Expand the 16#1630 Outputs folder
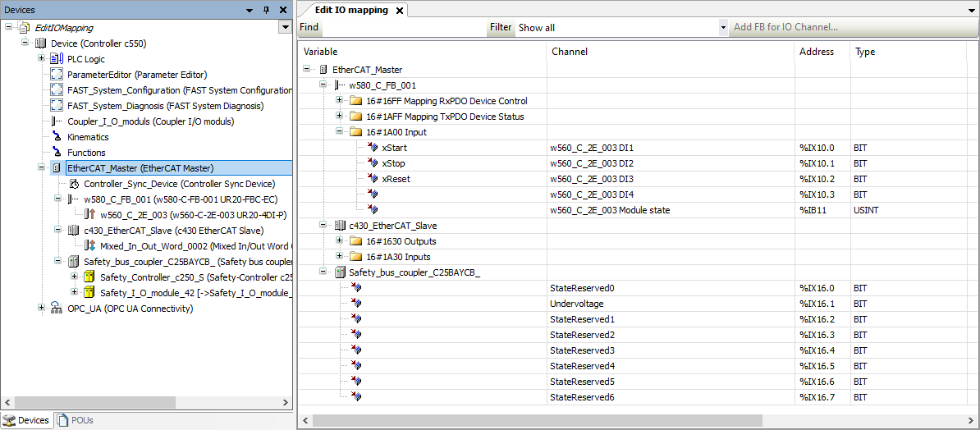The height and width of the screenshot is (430, 980). [339, 241]
